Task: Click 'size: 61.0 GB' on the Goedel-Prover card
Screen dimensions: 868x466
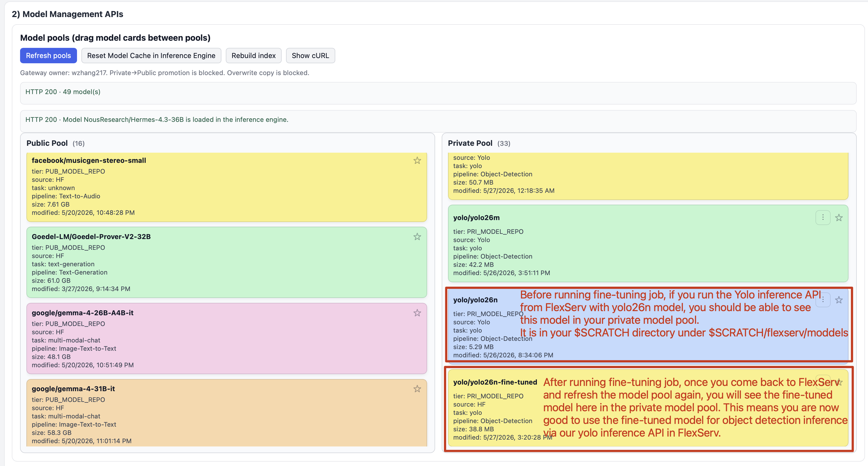Action: point(51,280)
